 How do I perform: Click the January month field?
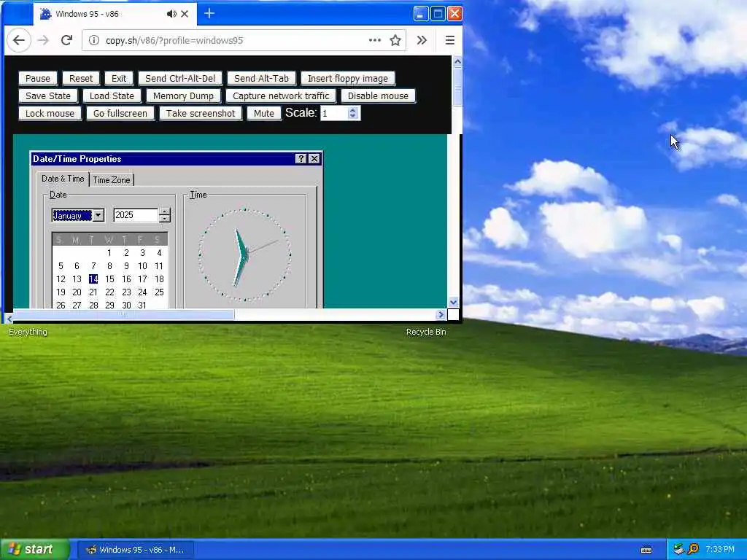72,215
